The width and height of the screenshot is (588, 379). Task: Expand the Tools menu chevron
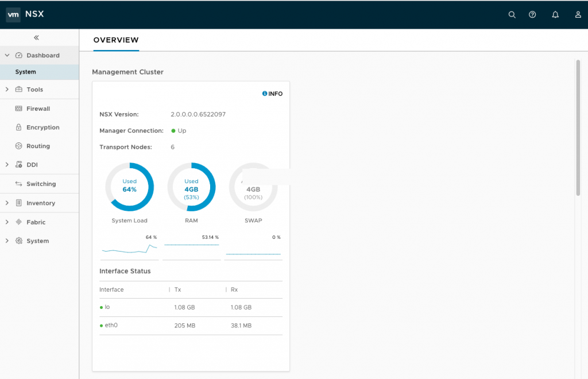pyautogui.click(x=7, y=89)
